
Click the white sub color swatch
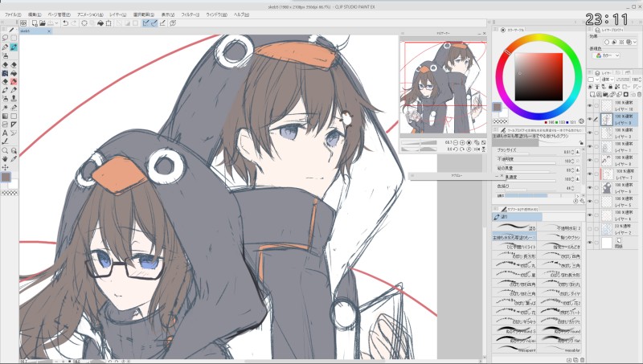pyautogui.click(x=504, y=114)
